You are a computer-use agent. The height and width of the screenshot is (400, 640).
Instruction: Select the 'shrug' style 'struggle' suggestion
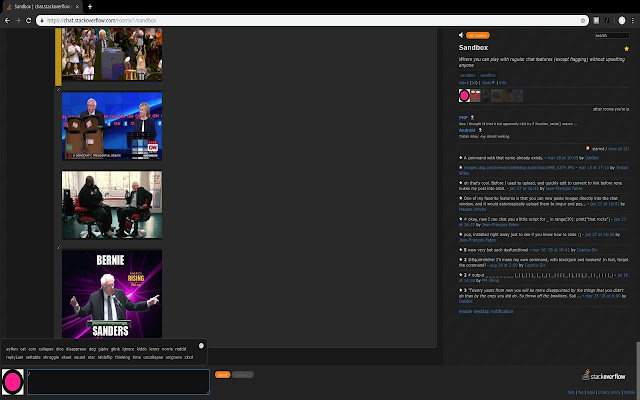(x=51, y=358)
